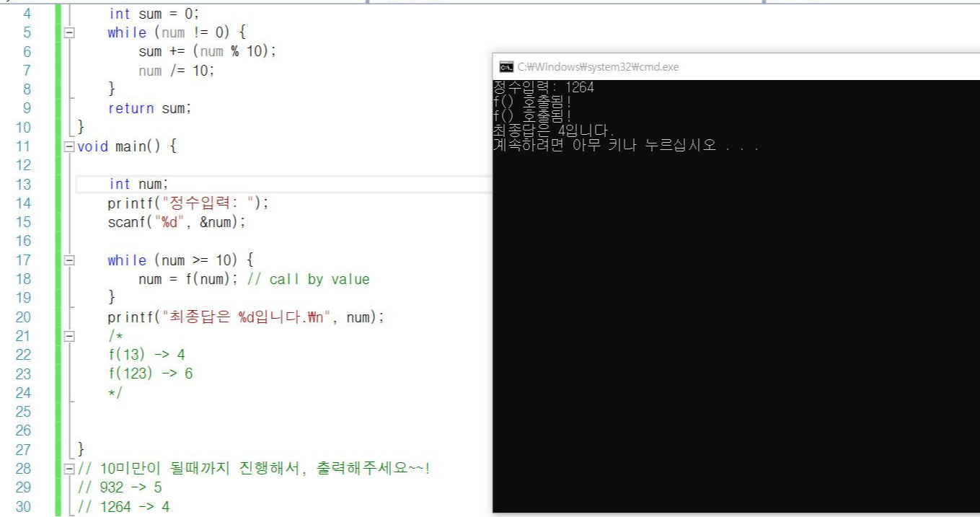
Task: Click the '최종답은 4입니다.' console output line
Action: [x=554, y=131]
